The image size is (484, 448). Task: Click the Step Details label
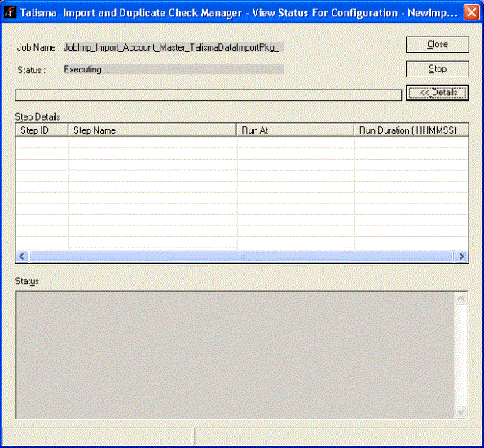pyautogui.click(x=37, y=117)
